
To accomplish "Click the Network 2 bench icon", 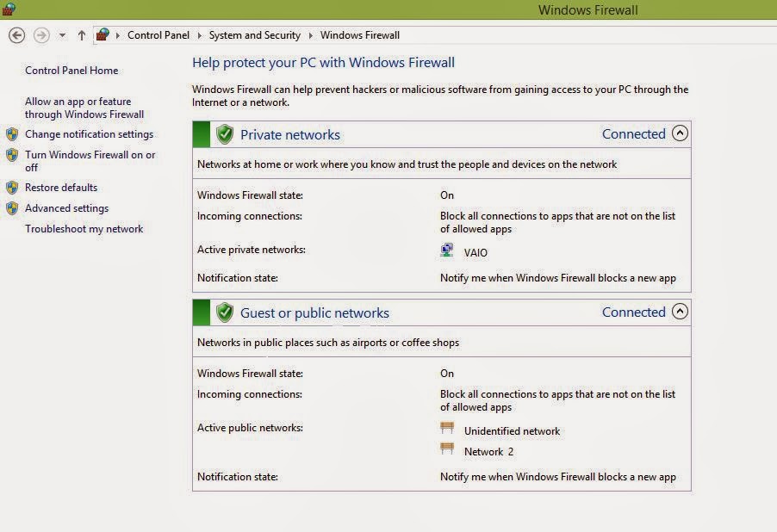I will [x=447, y=448].
